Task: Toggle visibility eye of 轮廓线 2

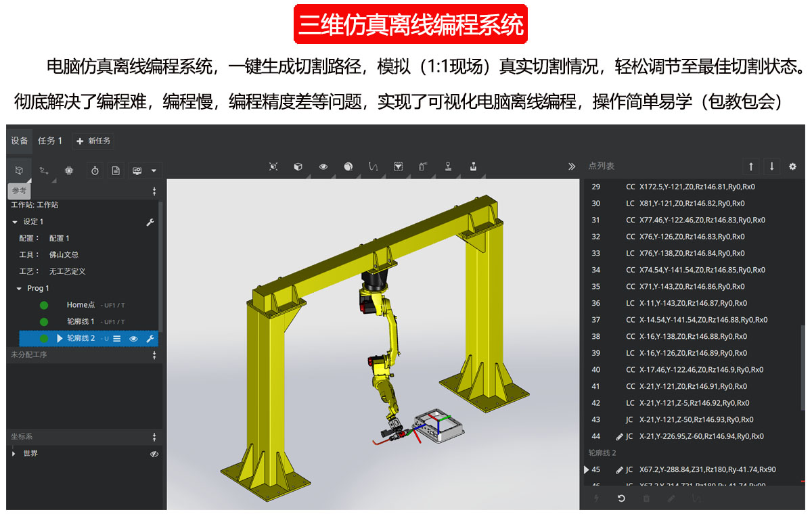Action: [133, 339]
